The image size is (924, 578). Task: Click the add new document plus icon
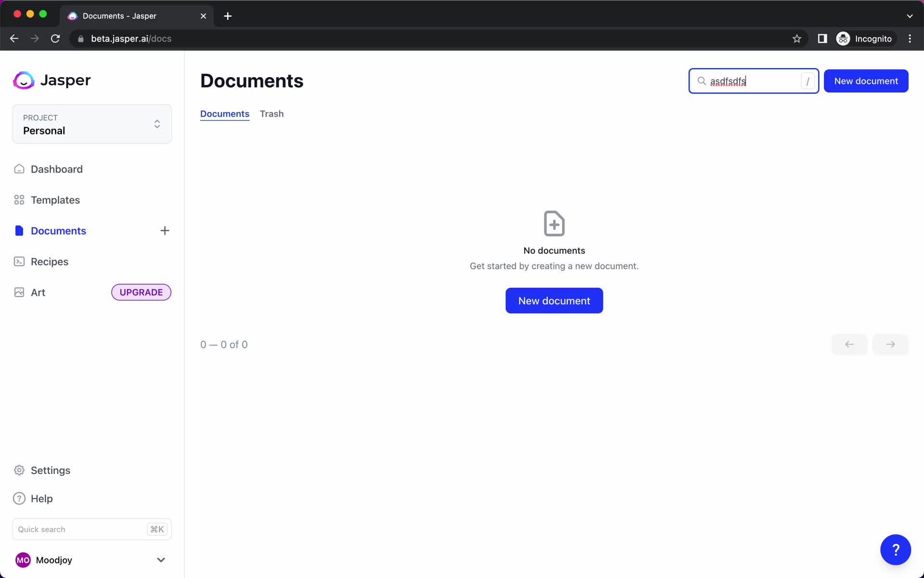(164, 231)
